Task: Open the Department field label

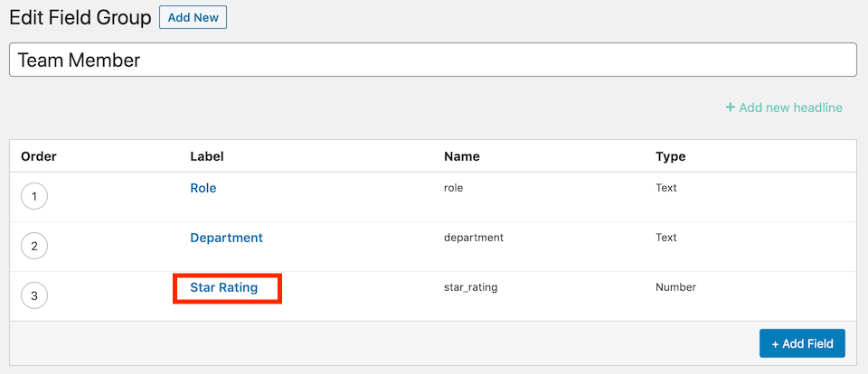Action: [x=226, y=238]
